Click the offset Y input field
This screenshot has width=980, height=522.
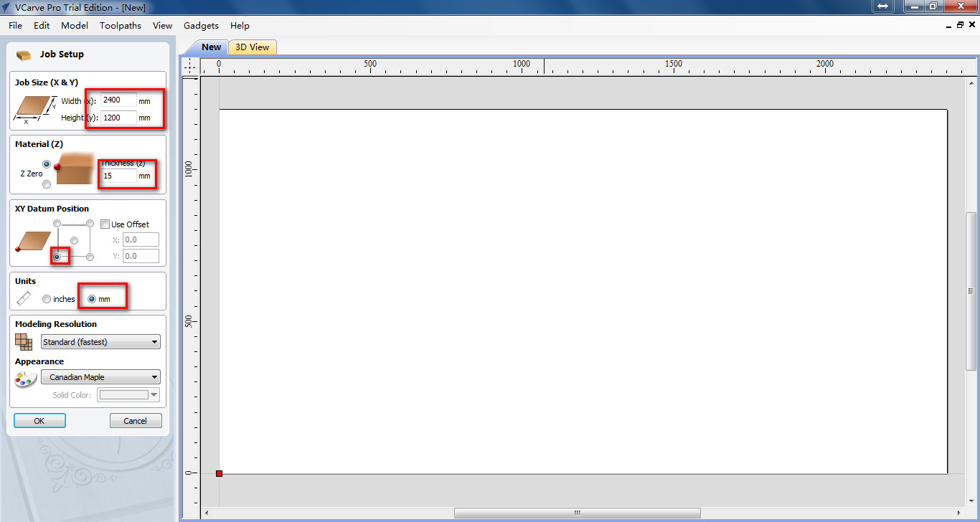141,256
